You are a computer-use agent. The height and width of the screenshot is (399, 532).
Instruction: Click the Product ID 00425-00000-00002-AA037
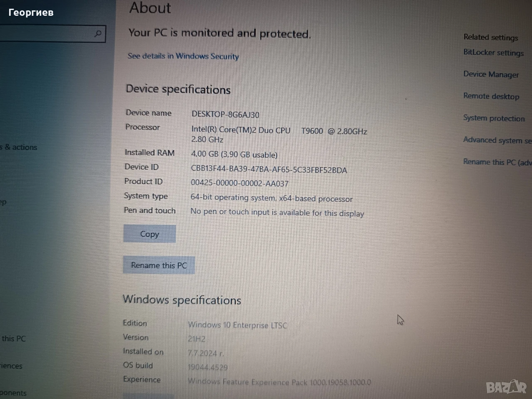[239, 183]
